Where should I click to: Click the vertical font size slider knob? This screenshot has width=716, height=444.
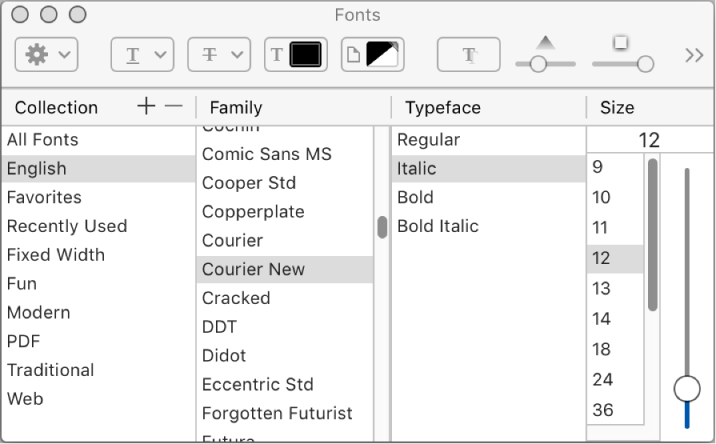point(687,389)
